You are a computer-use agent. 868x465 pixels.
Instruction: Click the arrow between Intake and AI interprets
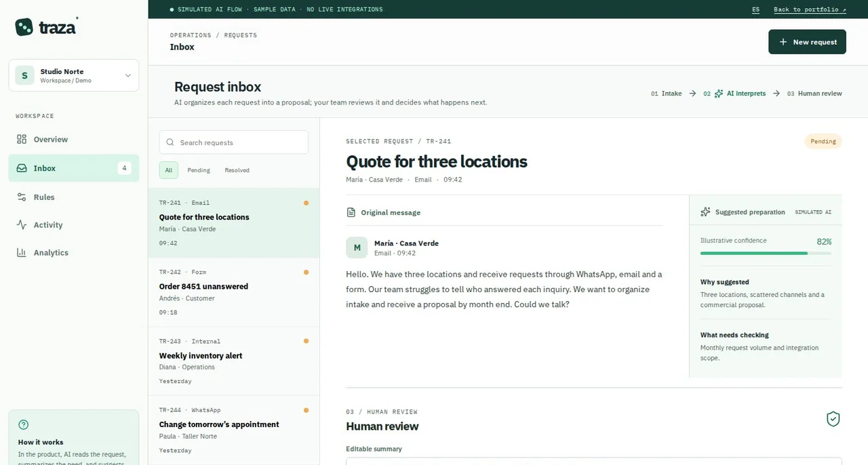(x=692, y=94)
